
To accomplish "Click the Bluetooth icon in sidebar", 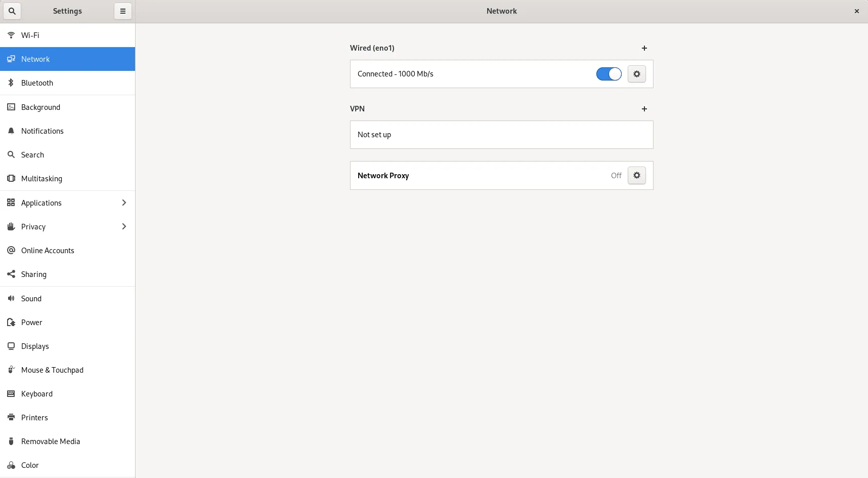I will tap(11, 83).
